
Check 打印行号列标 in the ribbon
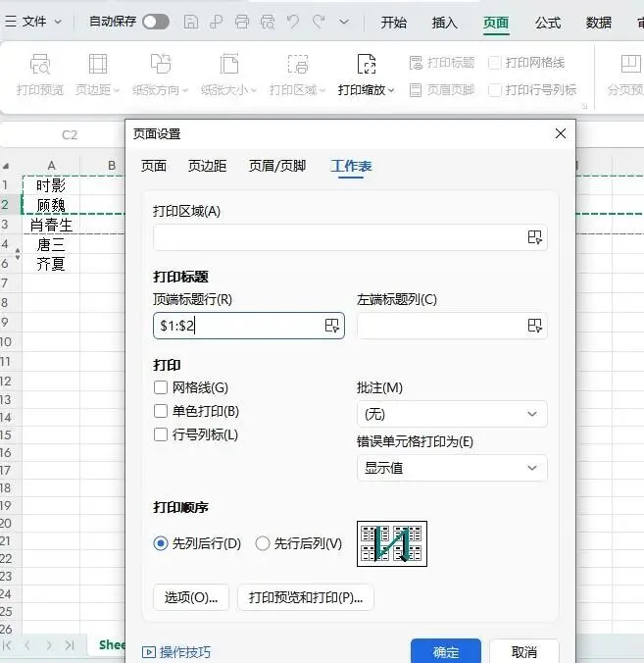pyautogui.click(x=494, y=90)
